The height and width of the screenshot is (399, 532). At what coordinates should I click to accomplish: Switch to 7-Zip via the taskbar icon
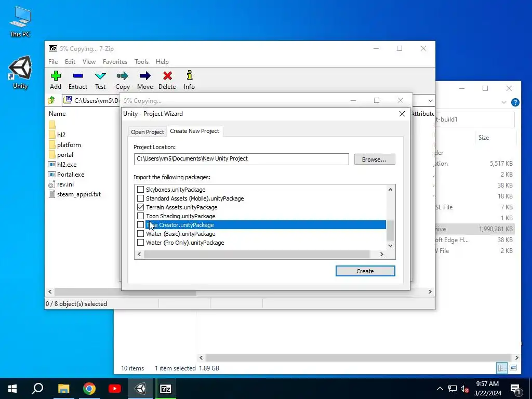coord(166,389)
